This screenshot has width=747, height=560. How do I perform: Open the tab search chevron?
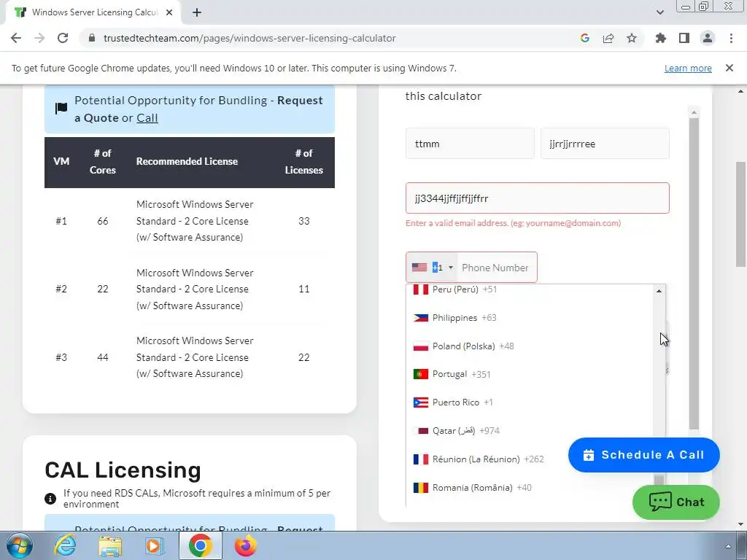(659, 12)
